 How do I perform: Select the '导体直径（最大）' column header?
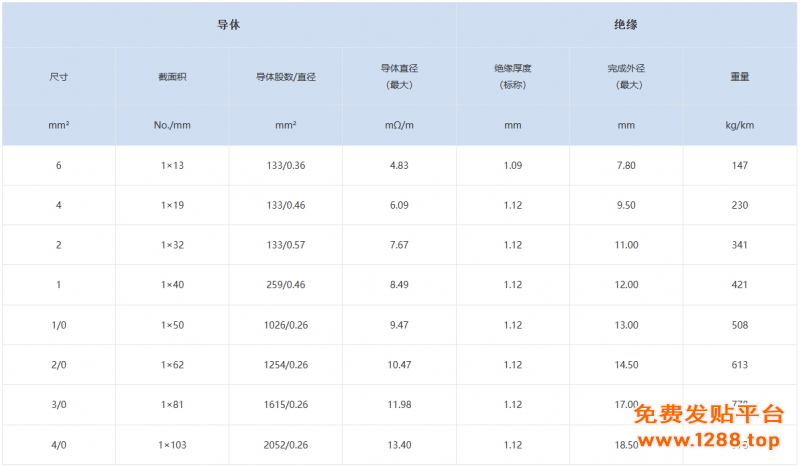(x=399, y=77)
